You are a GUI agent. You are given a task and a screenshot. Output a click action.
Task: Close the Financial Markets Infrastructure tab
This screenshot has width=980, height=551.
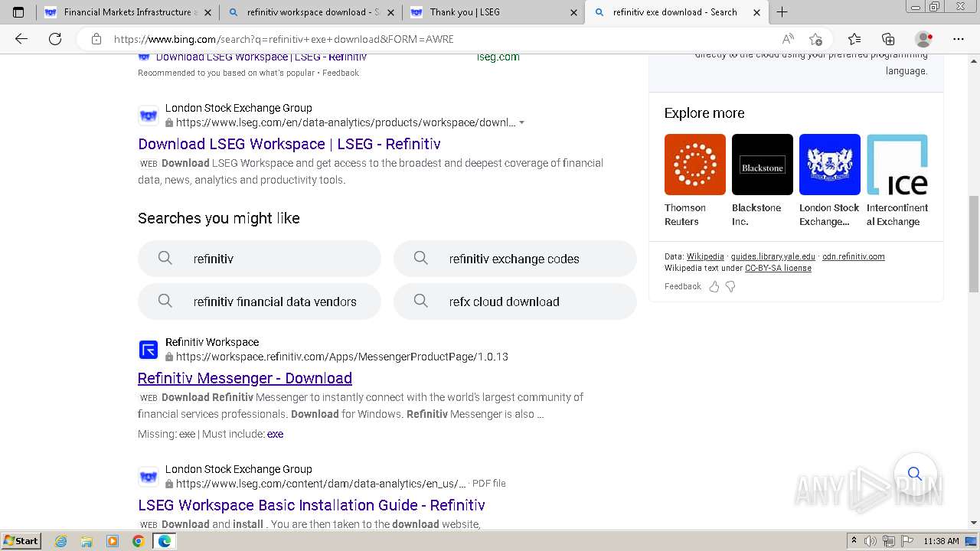(208, 12)
